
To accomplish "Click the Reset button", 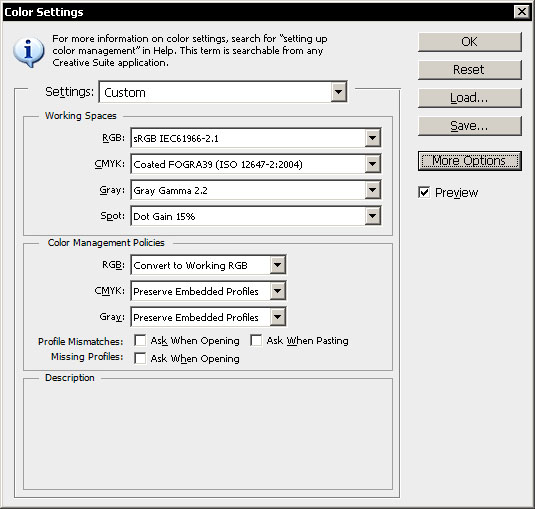I will (470, 70).
